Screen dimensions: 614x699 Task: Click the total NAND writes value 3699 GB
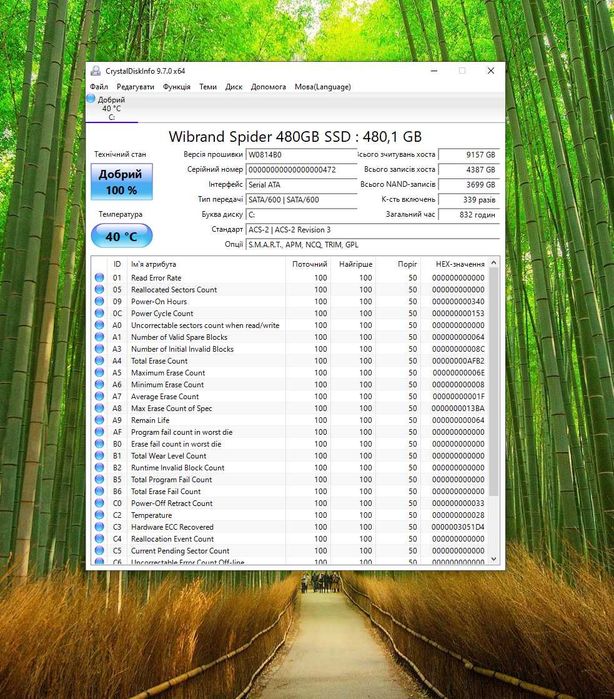469,185
